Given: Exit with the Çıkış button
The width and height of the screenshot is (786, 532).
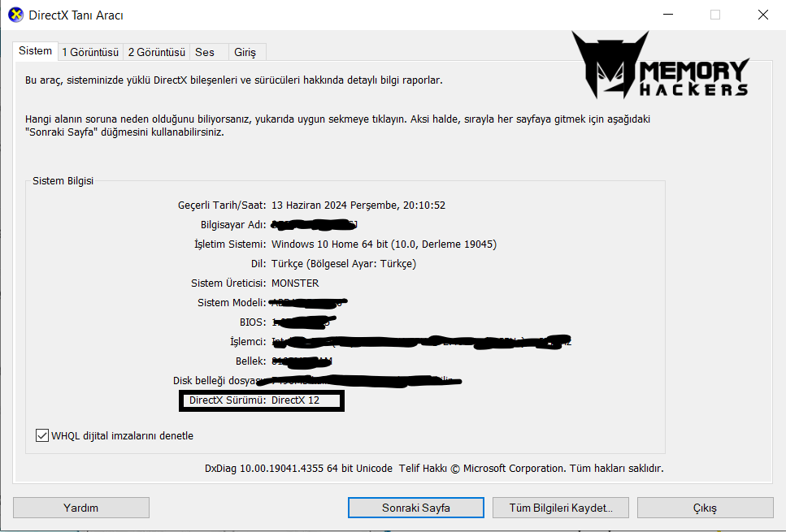Looking at the screenshot, I should coord(705,508).
